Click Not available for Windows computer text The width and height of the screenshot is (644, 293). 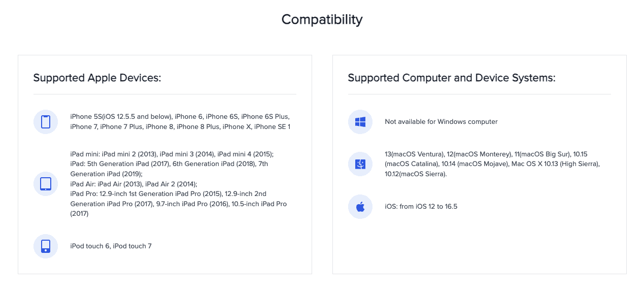pos(441,122)
